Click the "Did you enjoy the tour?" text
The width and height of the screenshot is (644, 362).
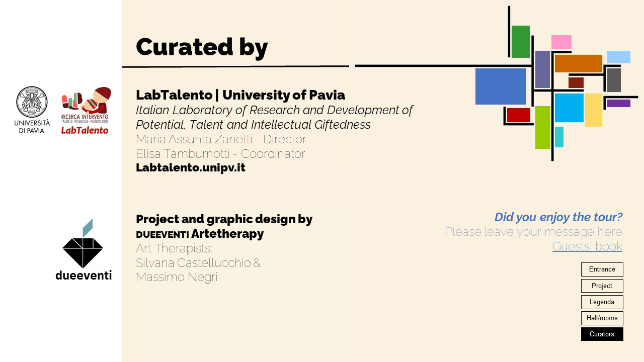click(x=558, y=217)
